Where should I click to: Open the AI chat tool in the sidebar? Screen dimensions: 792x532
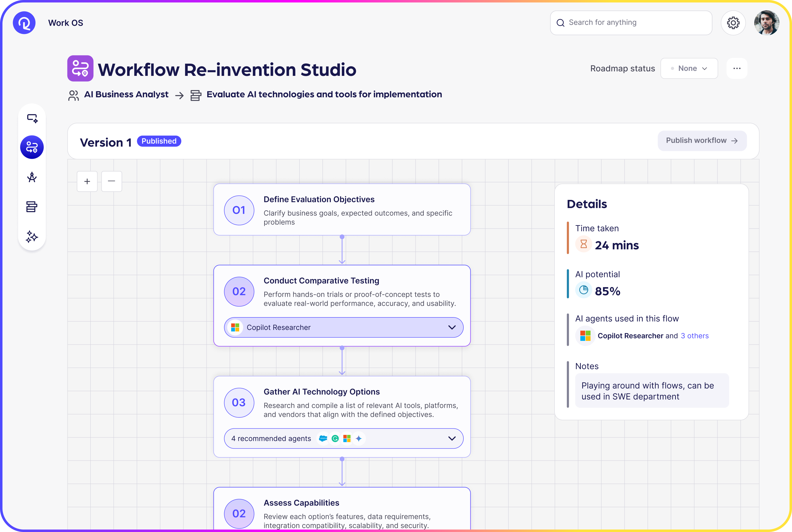click(x=32, y=118)
